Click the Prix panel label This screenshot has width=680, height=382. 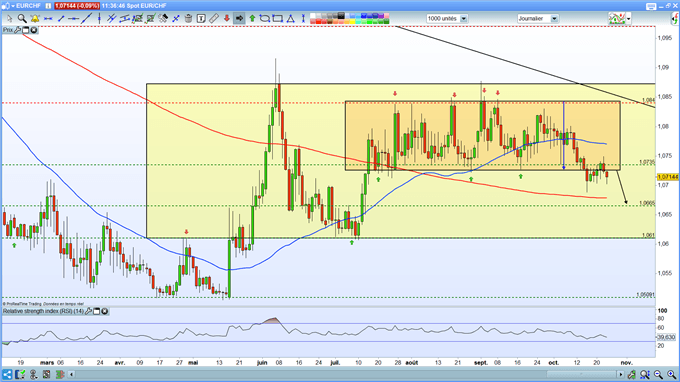(8, 30)
